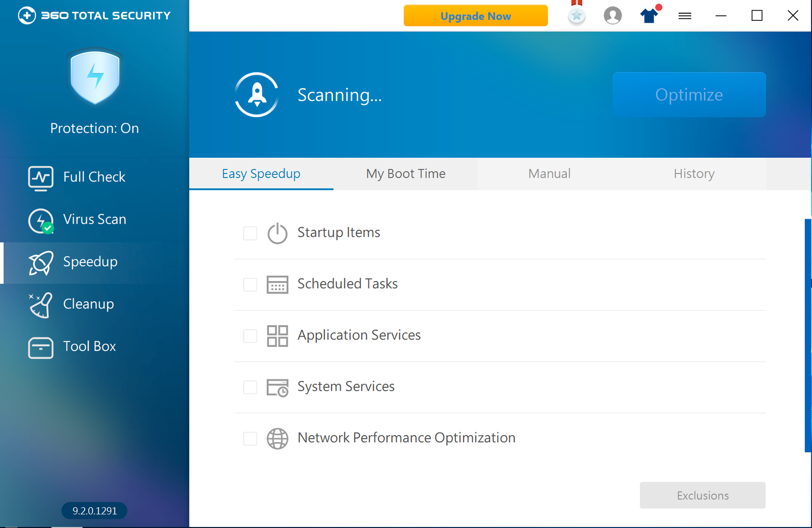The image size is (812, 528).
Task: Check the Application Services box
Action: 250,336
